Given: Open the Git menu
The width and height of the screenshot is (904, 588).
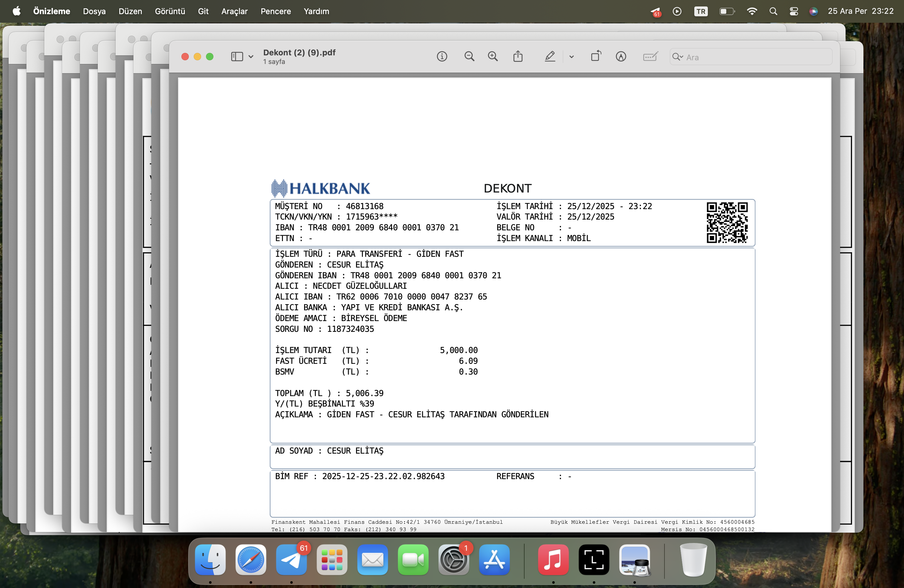Looking at the screenshot, I should [203, 11].
